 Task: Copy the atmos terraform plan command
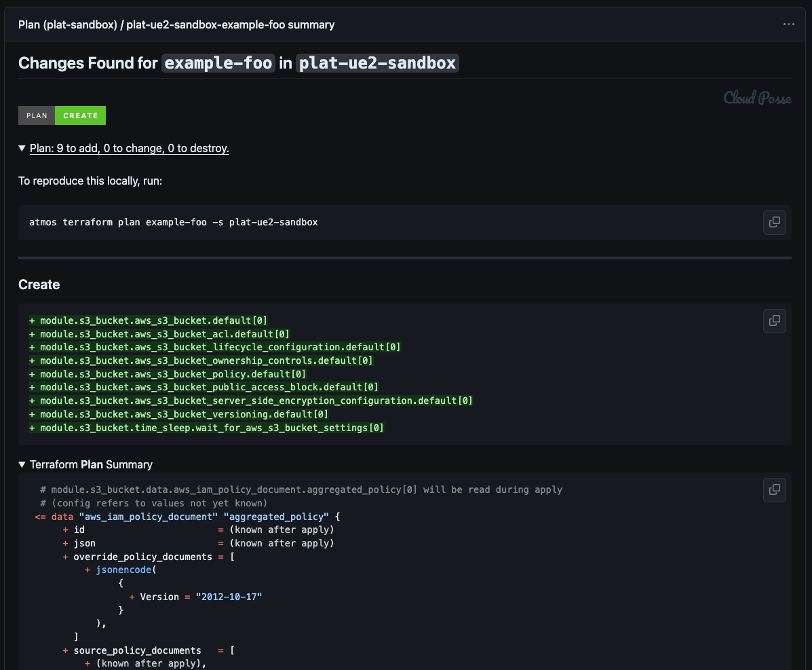[774, 222]
